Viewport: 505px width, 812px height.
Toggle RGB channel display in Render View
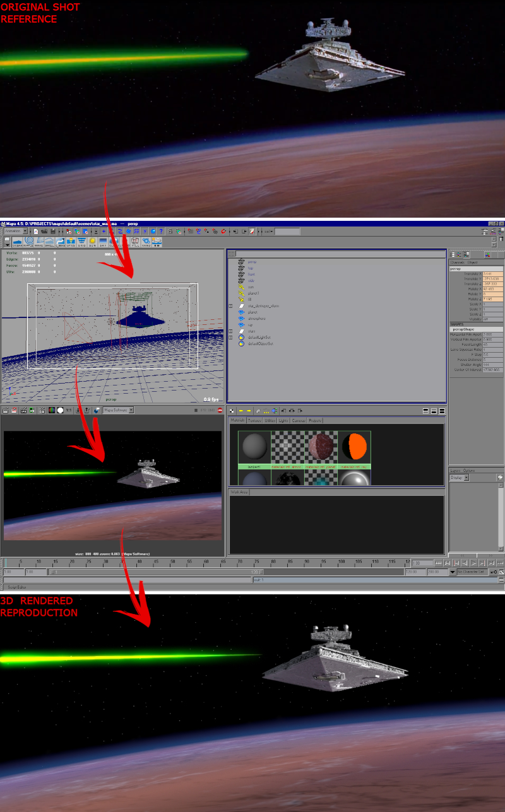(51, 410)
